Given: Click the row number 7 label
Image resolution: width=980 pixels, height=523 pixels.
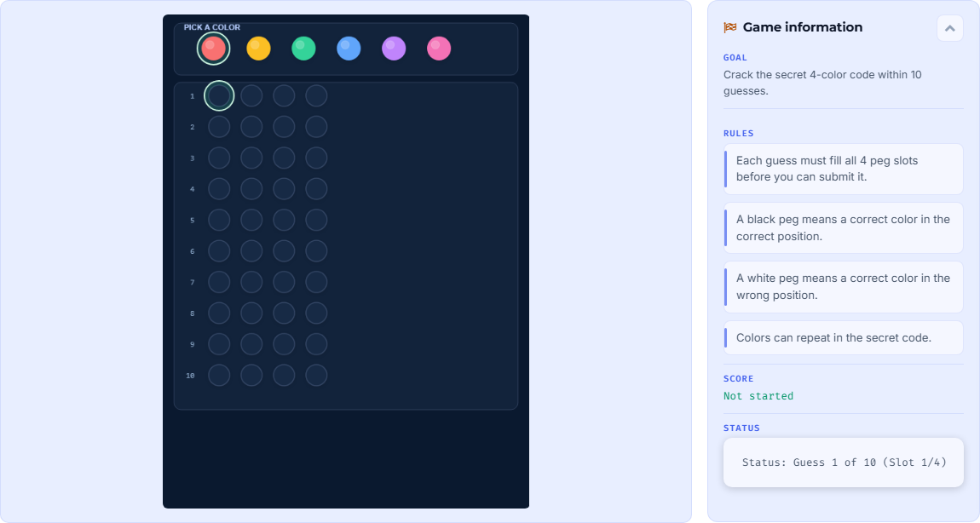Looking at the screenshot, I should [193, 283].
